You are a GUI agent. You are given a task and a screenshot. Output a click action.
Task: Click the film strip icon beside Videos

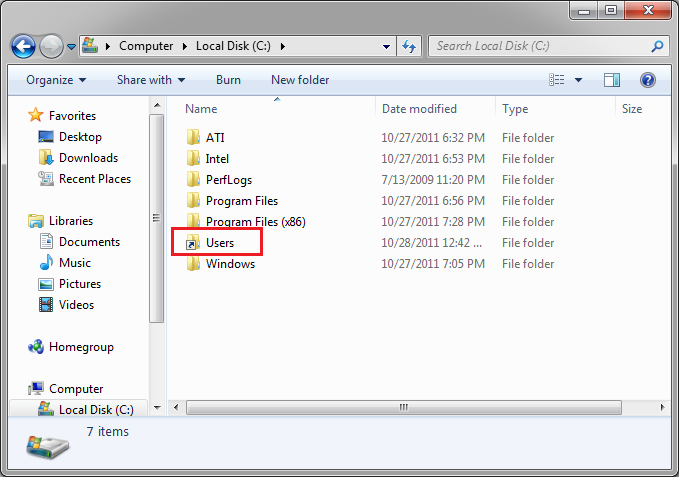click(46, 305)
